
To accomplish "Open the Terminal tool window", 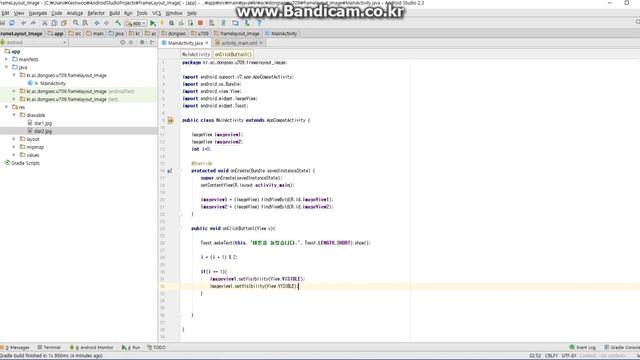I will point(49,347).
